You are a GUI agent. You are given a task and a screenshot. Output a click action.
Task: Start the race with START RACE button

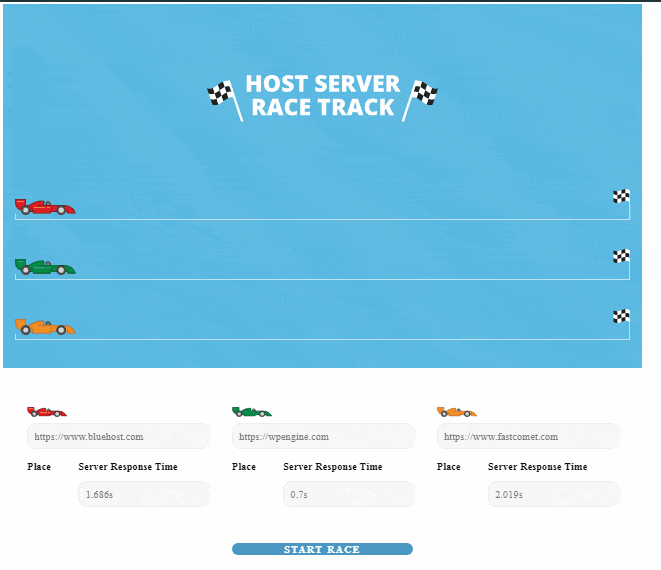coord(322,549)
